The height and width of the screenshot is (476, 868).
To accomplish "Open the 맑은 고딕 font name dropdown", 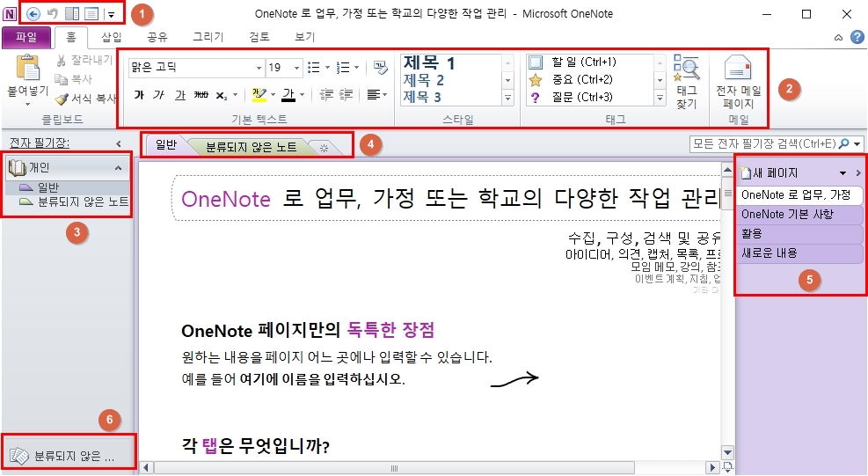I will [259, 68].
